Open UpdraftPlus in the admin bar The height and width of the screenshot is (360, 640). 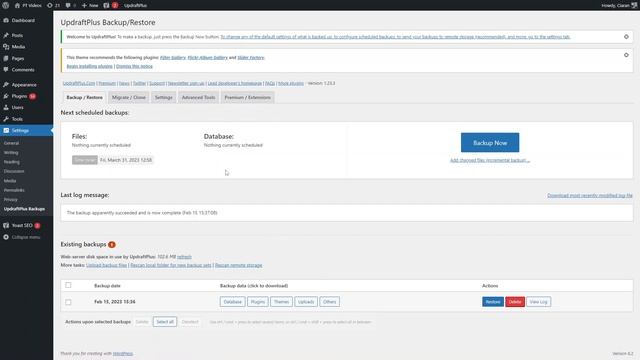click(x=135, y=5)
